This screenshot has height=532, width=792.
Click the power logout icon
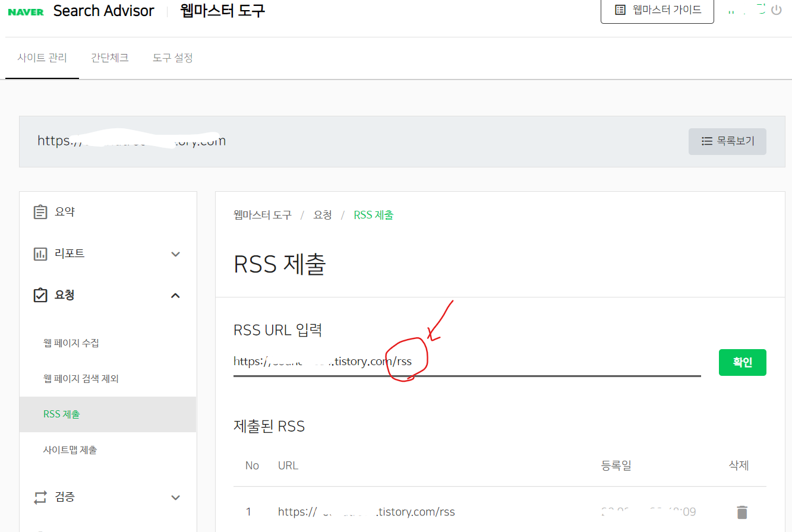776,10
